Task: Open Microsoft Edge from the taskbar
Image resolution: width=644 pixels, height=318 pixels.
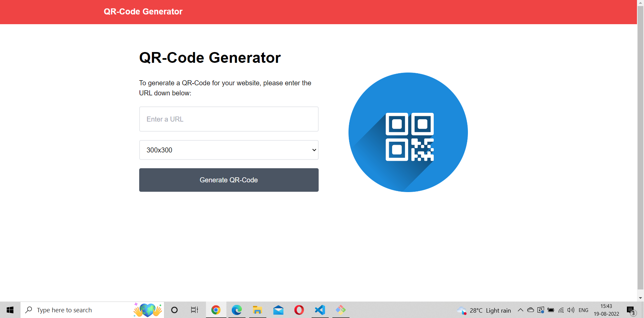Action: click(236, 310)
